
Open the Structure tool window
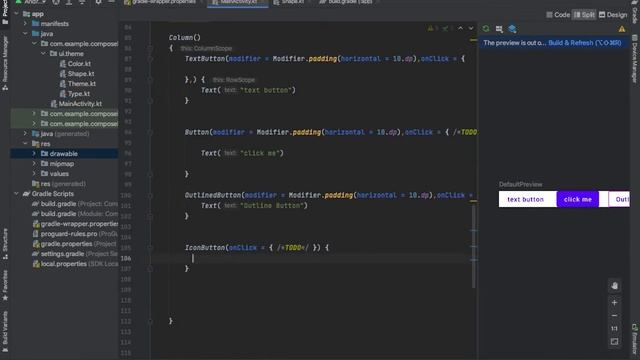point(5,244)
